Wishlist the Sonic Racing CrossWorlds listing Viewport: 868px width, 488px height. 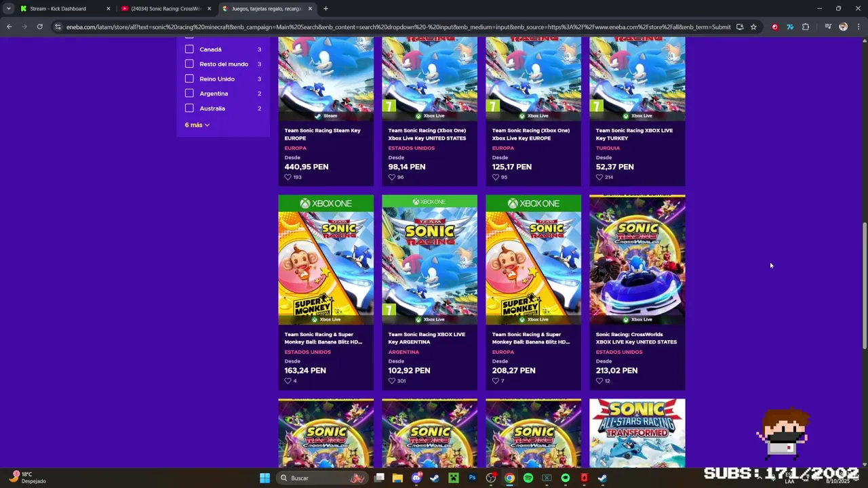(599, 381)
